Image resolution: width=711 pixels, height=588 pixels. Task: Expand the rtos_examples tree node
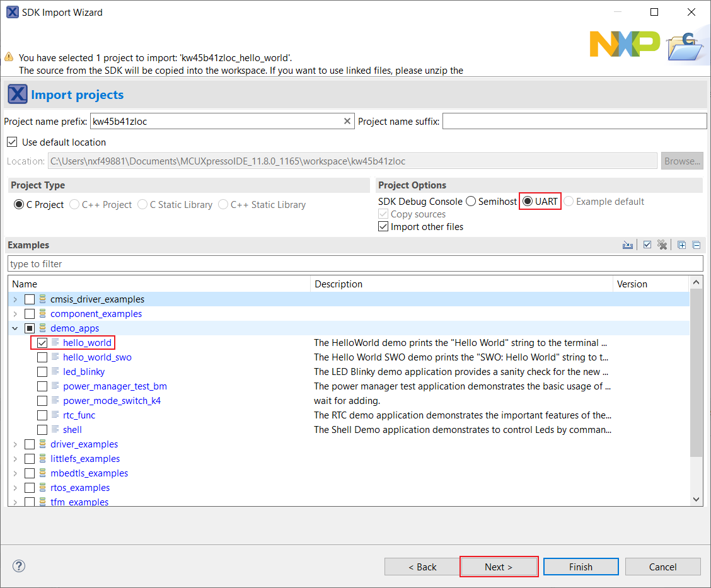[15, 488]
